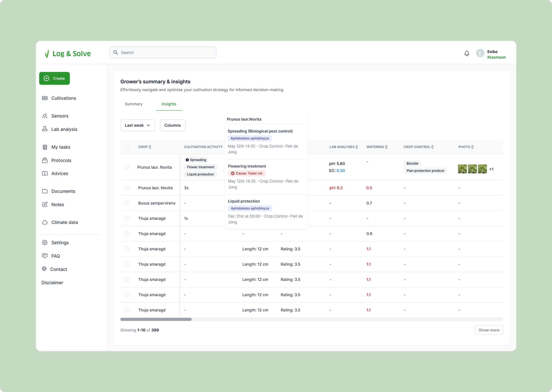Open Advices book icon
552x392 pixels.
(45, 173)
